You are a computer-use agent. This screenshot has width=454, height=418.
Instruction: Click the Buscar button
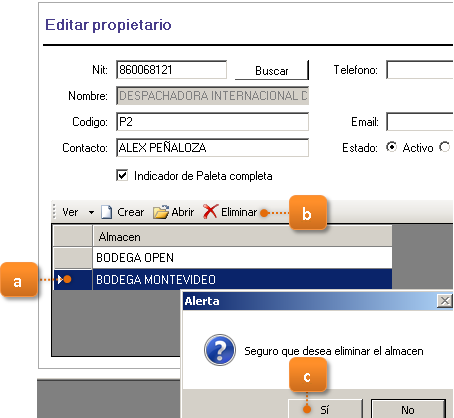click(x=272, y=70)
